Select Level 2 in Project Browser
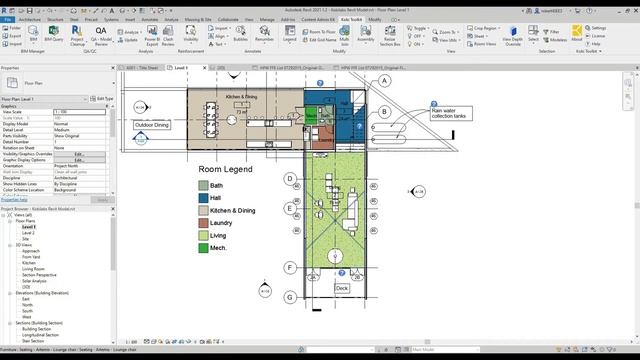 click(28, 233)
